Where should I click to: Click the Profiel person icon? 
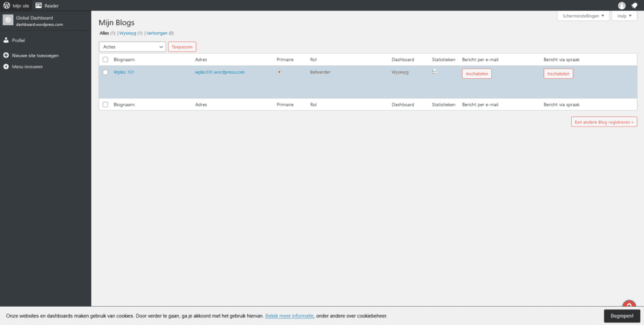(x=6, y=40)
